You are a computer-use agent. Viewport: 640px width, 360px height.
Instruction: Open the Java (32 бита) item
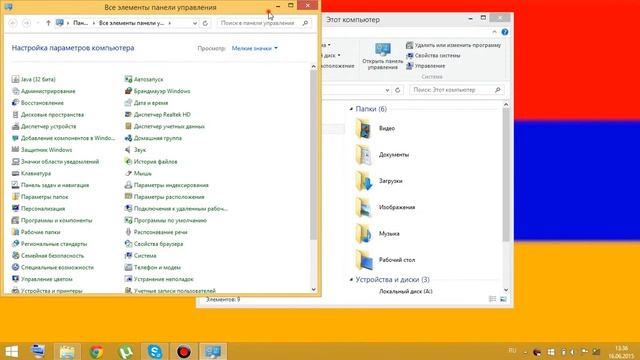[33, 79]
